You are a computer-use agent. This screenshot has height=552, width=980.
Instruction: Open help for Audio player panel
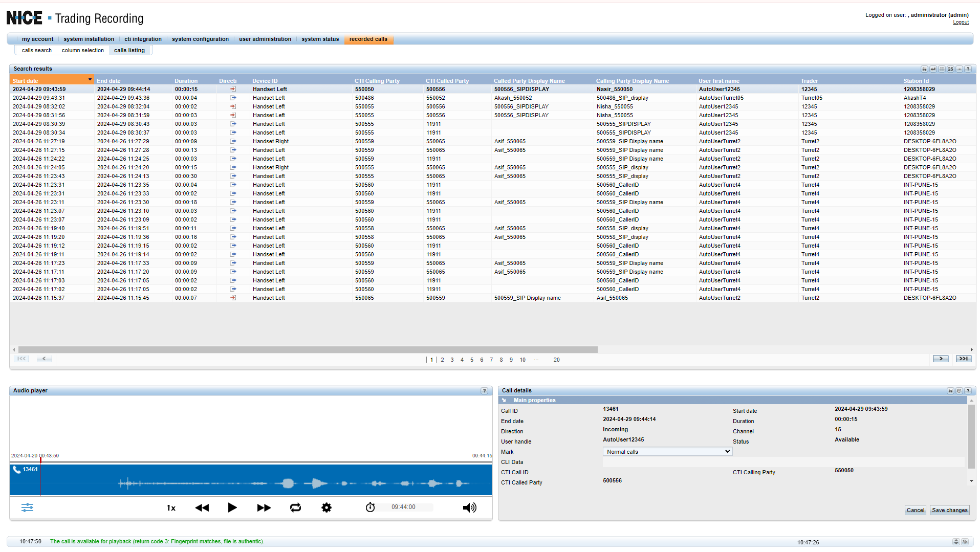pyautogui.click(x=484, y=391)
